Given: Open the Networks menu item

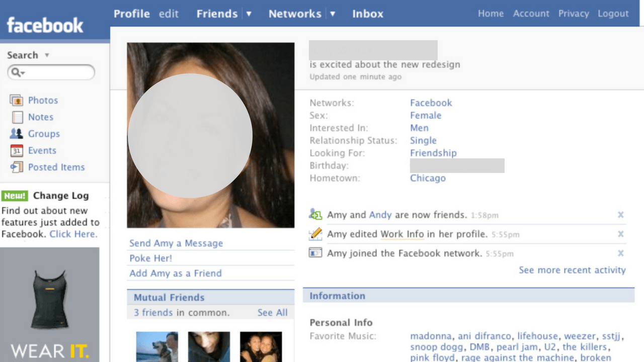Looking at the screenshot, I should 295,14.
